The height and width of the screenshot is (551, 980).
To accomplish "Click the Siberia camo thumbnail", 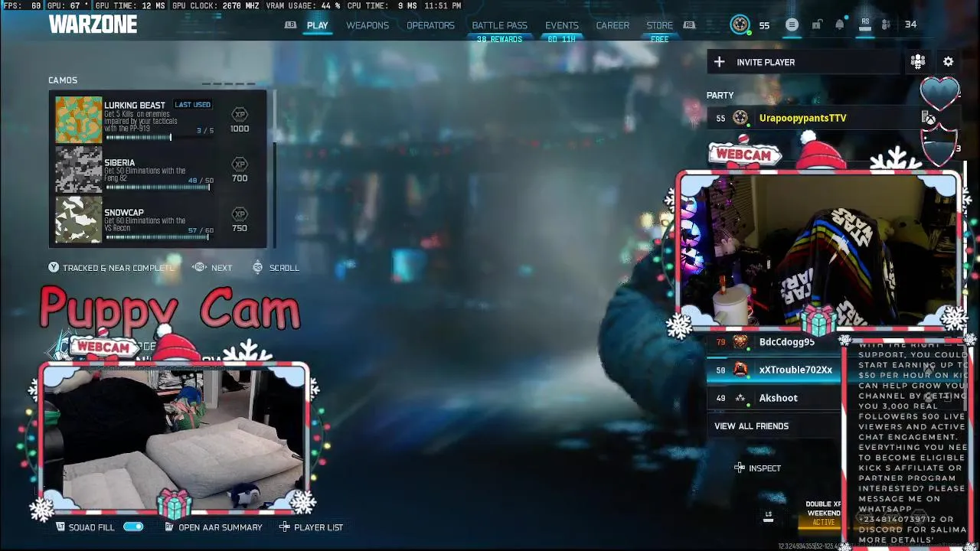I will [x=78, y=170].
